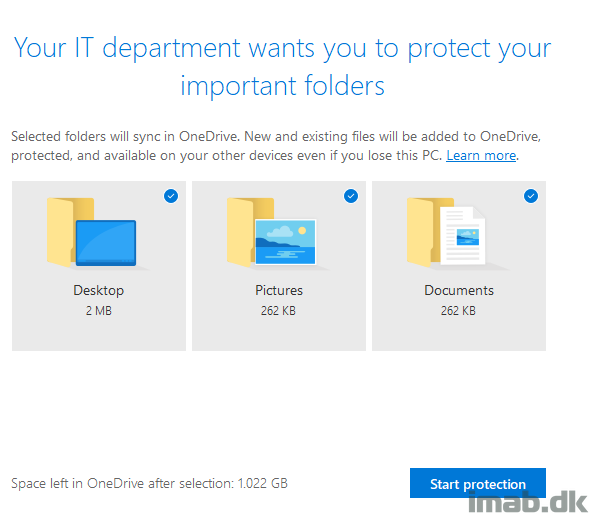Click the landscape photo on the Pictures folder
The height and width of the screenshot is (514, 591).
pos(285,242)
